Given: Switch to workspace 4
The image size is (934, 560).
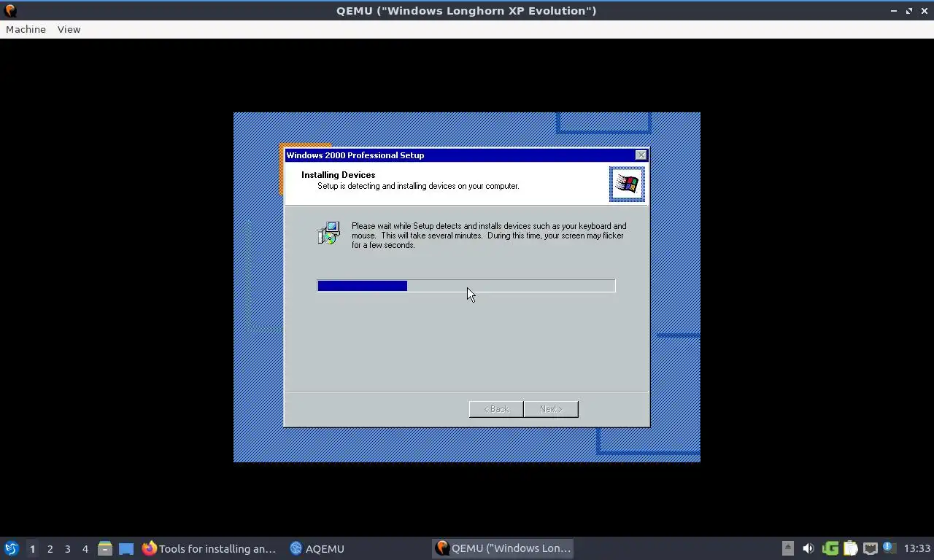Looking at the screenshot, I should pos(85,549).
